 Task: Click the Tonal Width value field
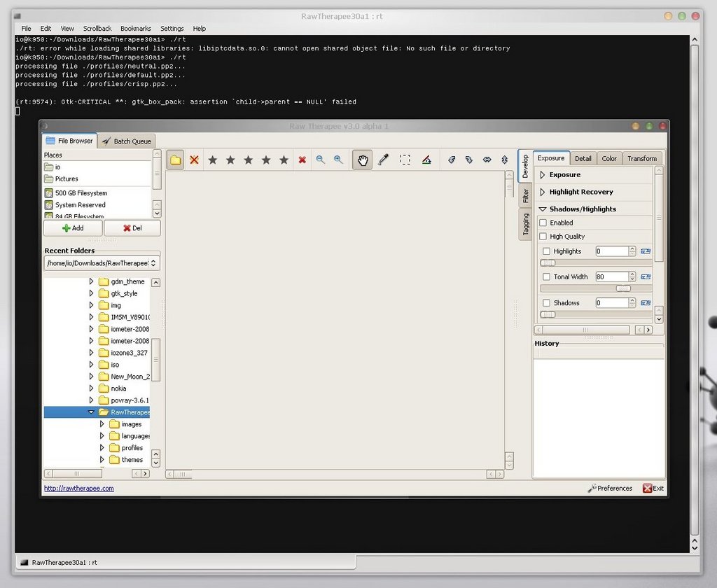tap(612, 276)
